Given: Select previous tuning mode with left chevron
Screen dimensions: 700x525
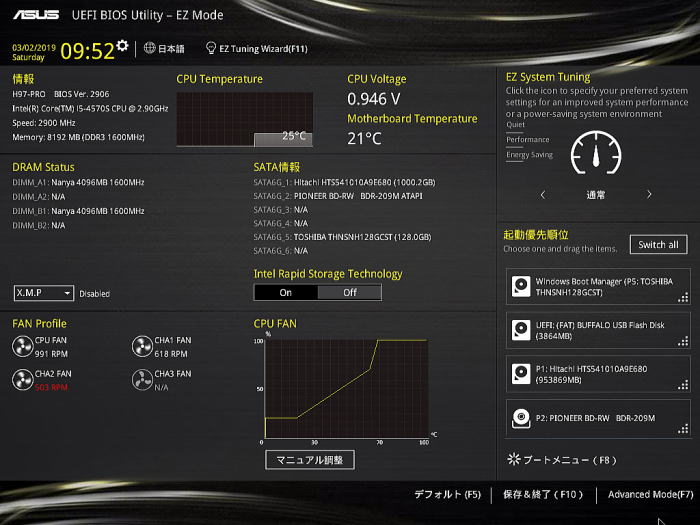Looking at the screenshot, I should point(543,195).
